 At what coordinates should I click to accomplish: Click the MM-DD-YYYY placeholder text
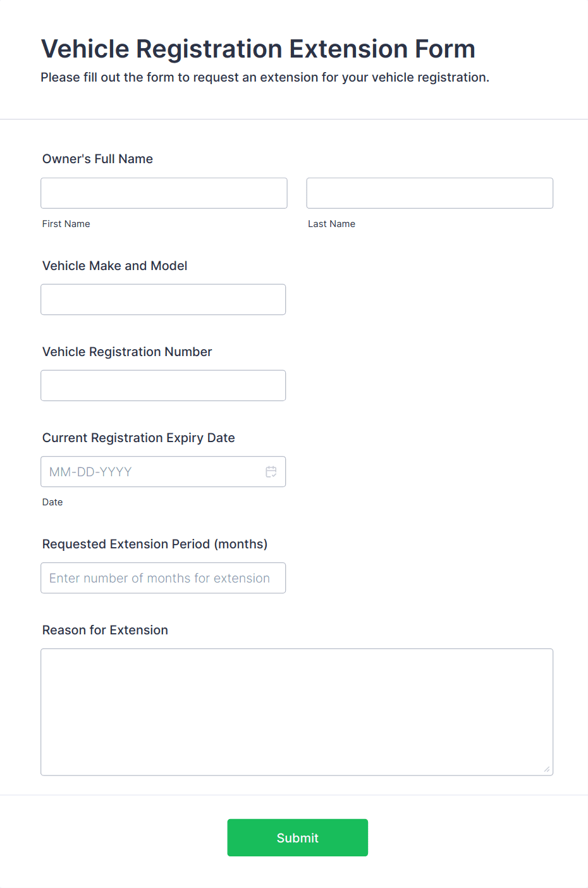point(90,471)
